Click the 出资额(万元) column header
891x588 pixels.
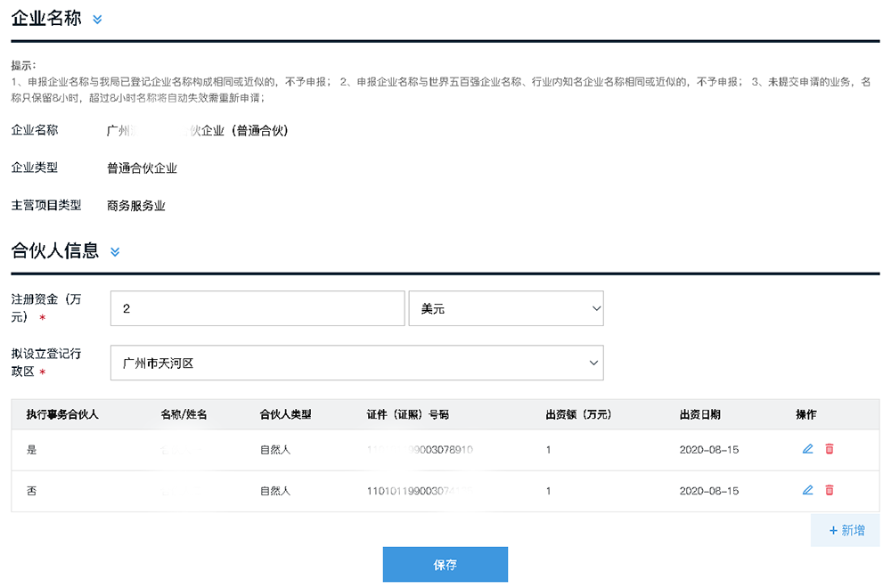[578, 414]
